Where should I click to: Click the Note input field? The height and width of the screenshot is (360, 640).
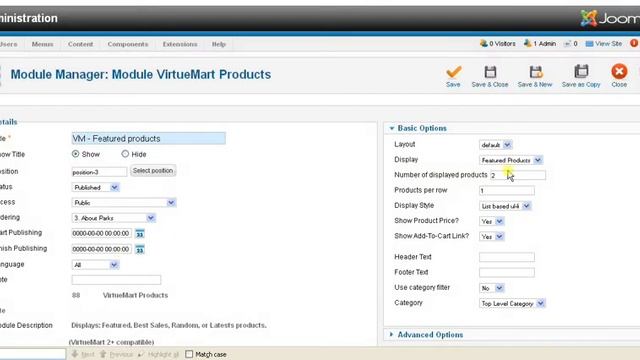pyautogui.click(x=116, y=280)
